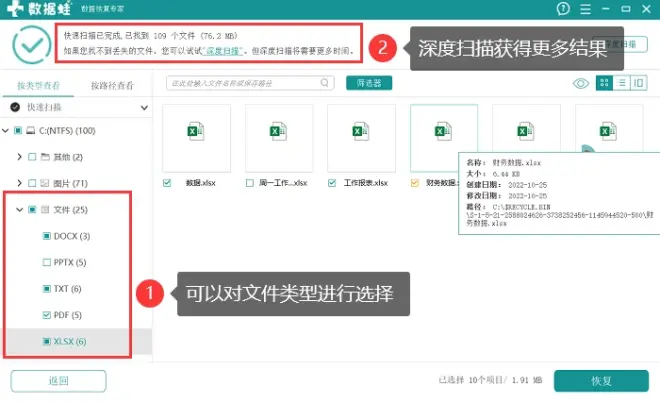Screen dimensions: 660x403
Task: Select TXT (6) in type tree
Action: coord(67,289)
